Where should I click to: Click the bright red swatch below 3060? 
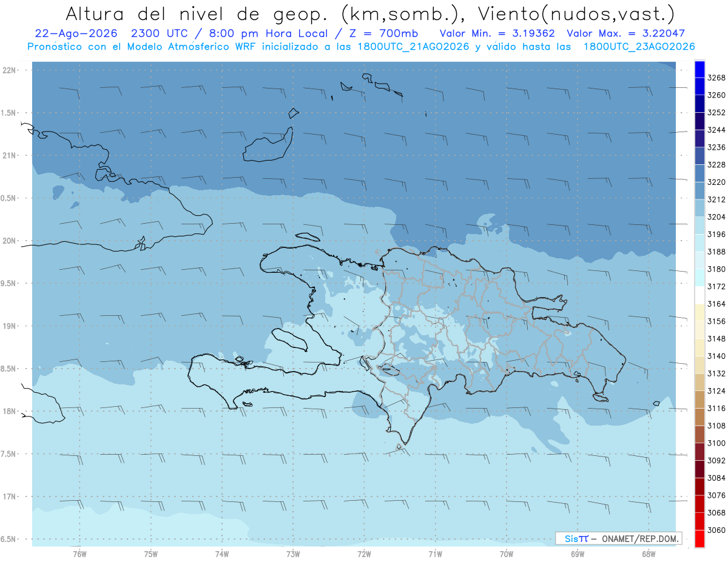point(699,539)
